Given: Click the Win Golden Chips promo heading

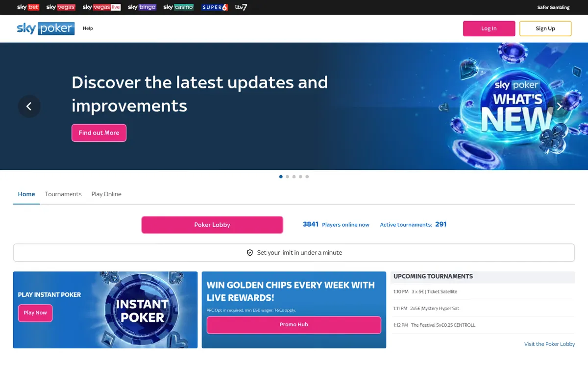Looking at the screenshot, I should pos(291,291).
